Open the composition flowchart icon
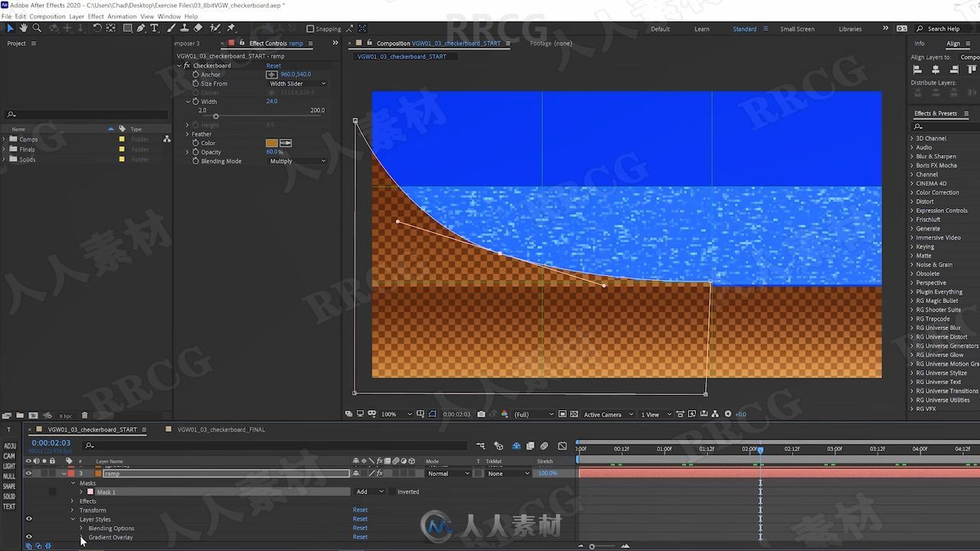This screenshot has height=551, width=980. pyautogui.click(x=715, y=414)
